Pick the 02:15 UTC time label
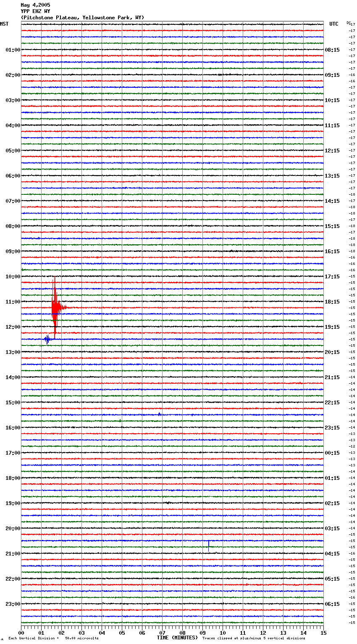Viewport: 357px width, 644px height. [x=332, y=503]
